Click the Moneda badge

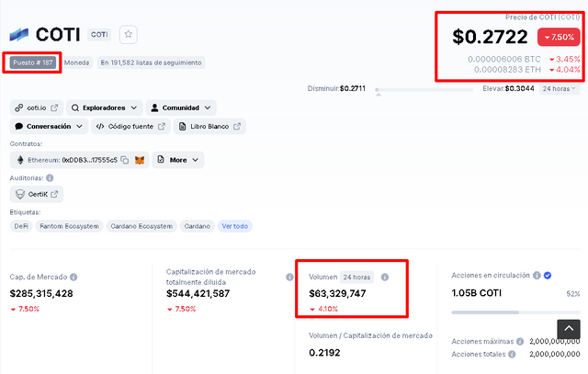pos(76,62)
